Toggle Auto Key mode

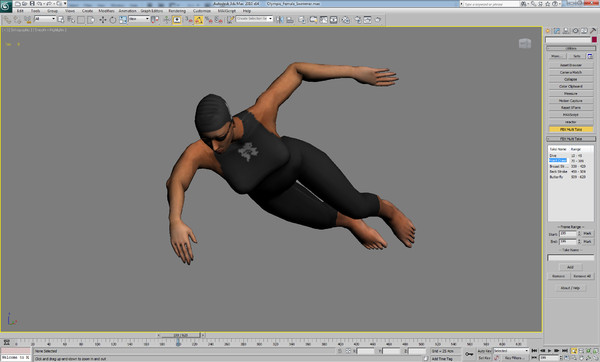[484, 351]
